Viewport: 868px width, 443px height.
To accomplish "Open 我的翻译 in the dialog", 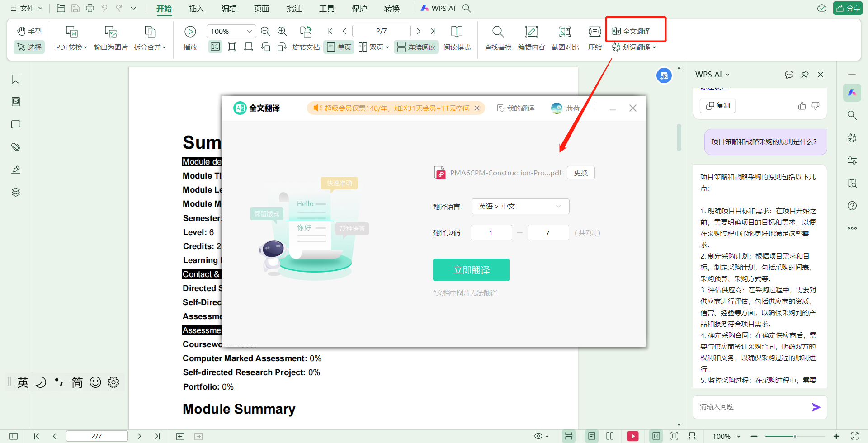I will point(516,108).
